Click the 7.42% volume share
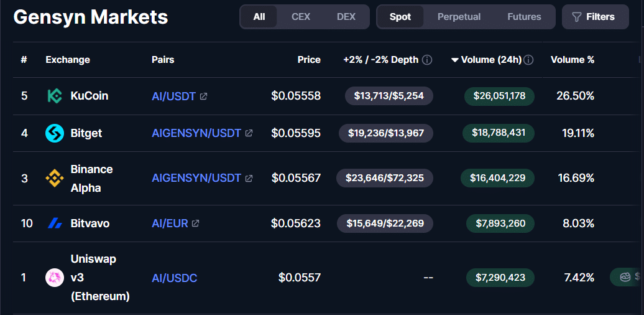This screenshot has height=315, width=644. pos(579,278)
